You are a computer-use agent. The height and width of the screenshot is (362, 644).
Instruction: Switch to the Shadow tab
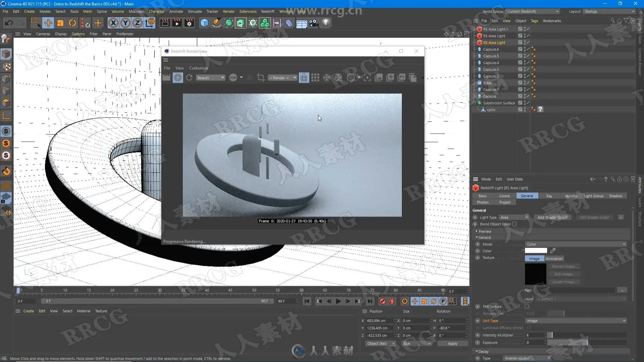tap(615, 196)
